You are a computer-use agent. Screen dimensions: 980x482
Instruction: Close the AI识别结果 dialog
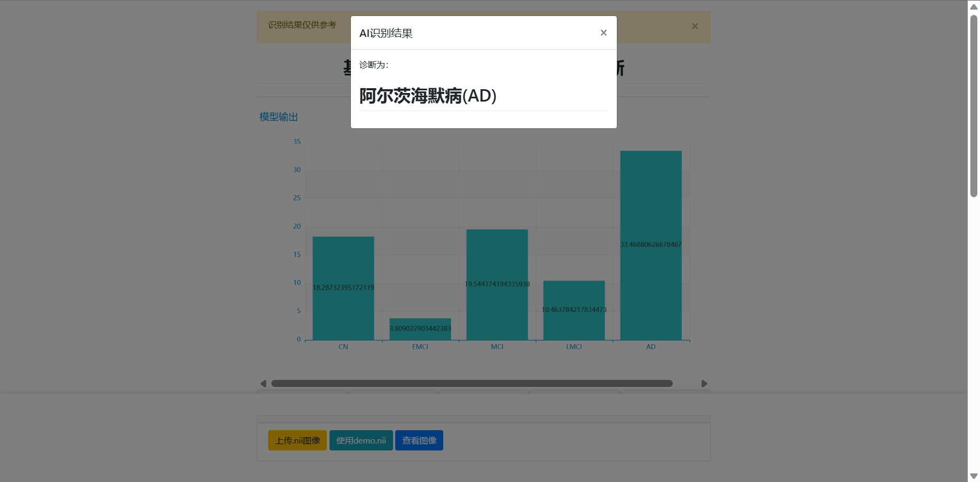tap(603, 33)
